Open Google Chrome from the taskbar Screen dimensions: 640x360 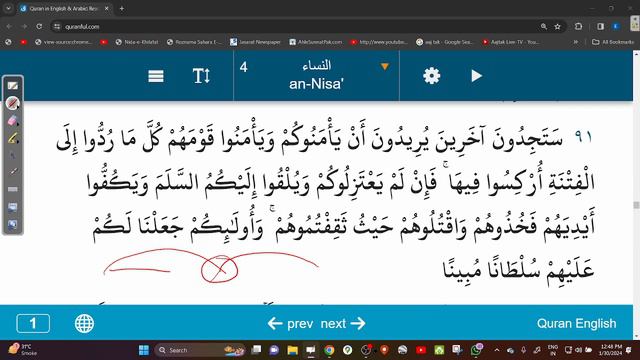[x=329, y=350]
